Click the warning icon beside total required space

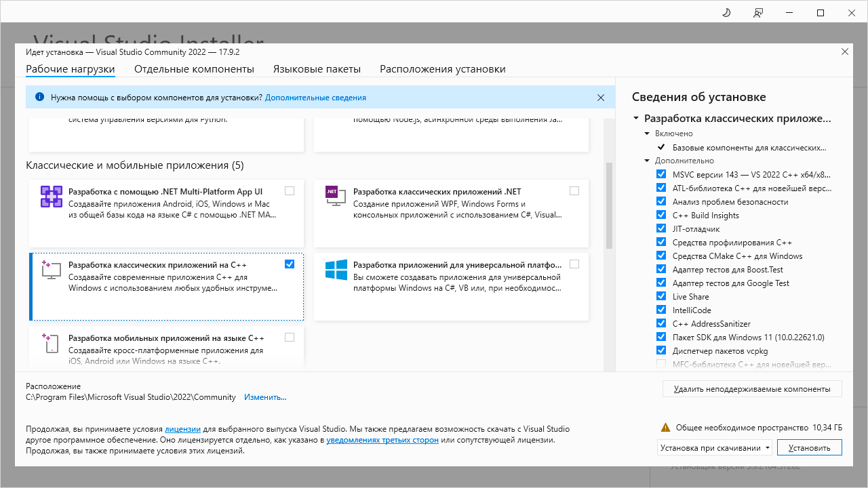pos(666,428)
